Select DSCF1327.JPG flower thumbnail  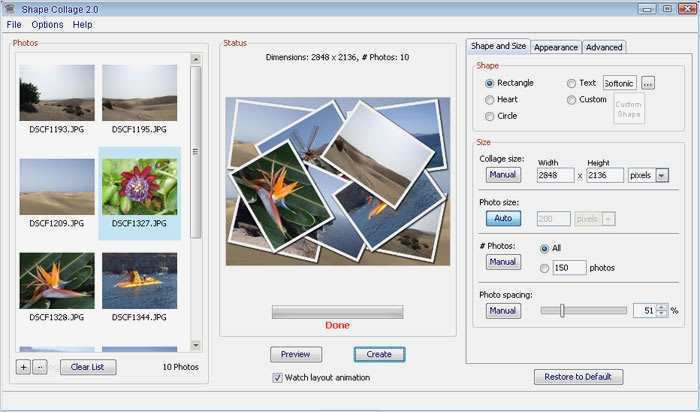(139, 187)
